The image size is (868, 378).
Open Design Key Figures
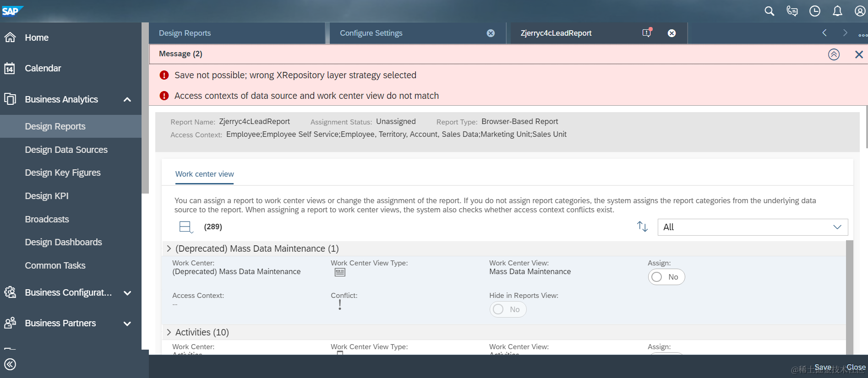coord(63,173)
